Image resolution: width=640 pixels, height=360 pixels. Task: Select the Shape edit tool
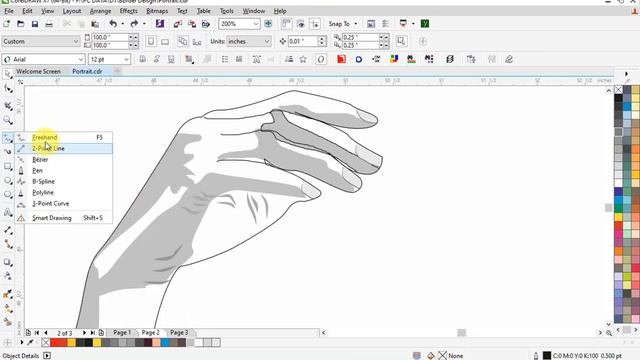pos(8,89)
